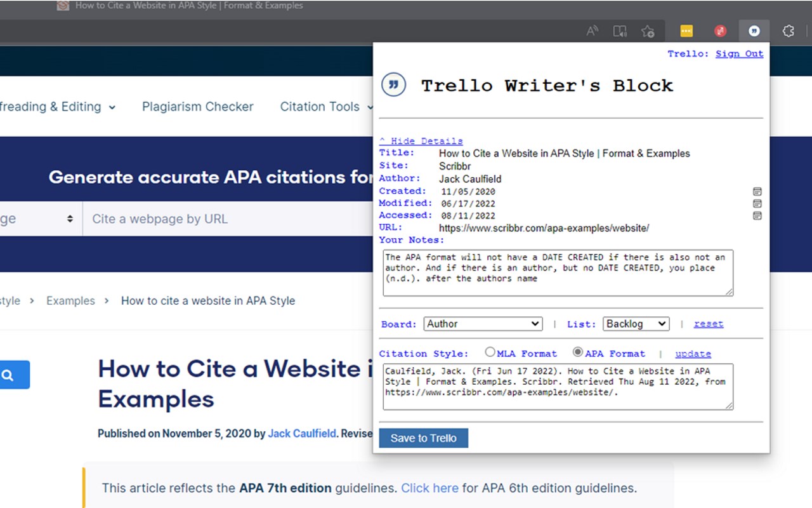
Task: Follow the 'Click here' APA 6th edition link
Action: (429, 488)
